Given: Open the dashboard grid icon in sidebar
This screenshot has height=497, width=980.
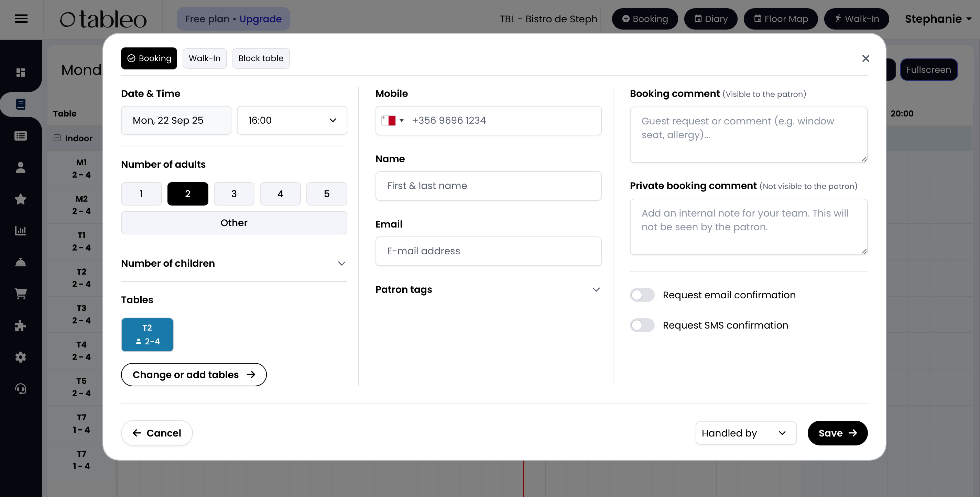Looking at the screenshot, I should click(21, 72).
